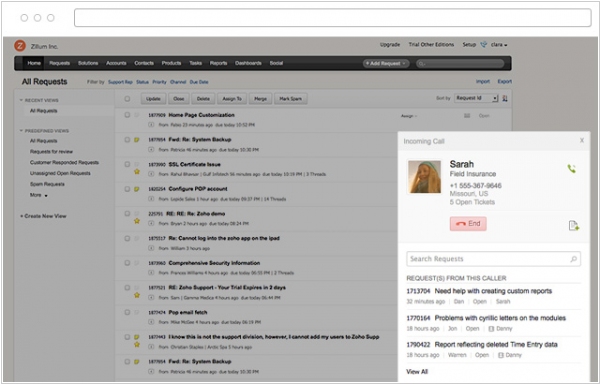Check the RE: RE: Re: Zoho demo request
The width and height of the screenshot is (600, 384).
pyautogui.click(x=127, y=213)
